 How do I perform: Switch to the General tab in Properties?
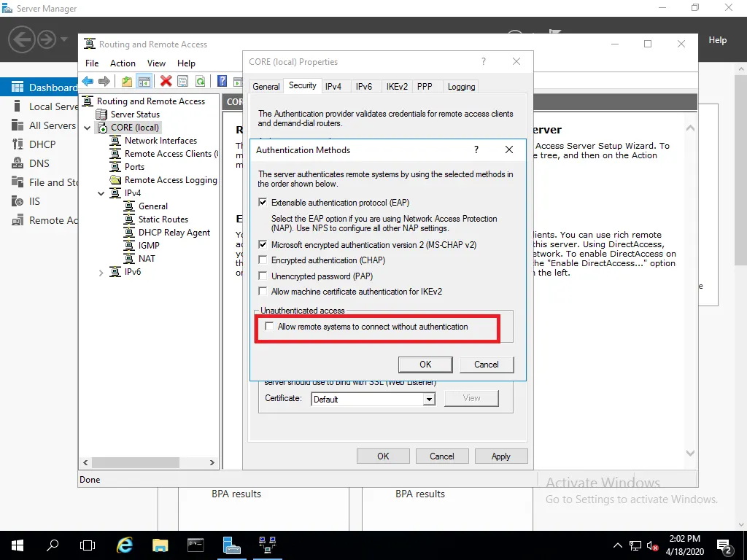click(266, 87)
